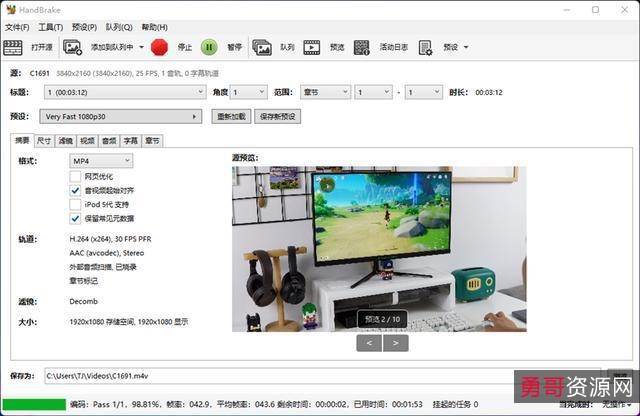Open the Very Fast 1080p30 preset selector

pyautogui.click(x=120, y=116)
